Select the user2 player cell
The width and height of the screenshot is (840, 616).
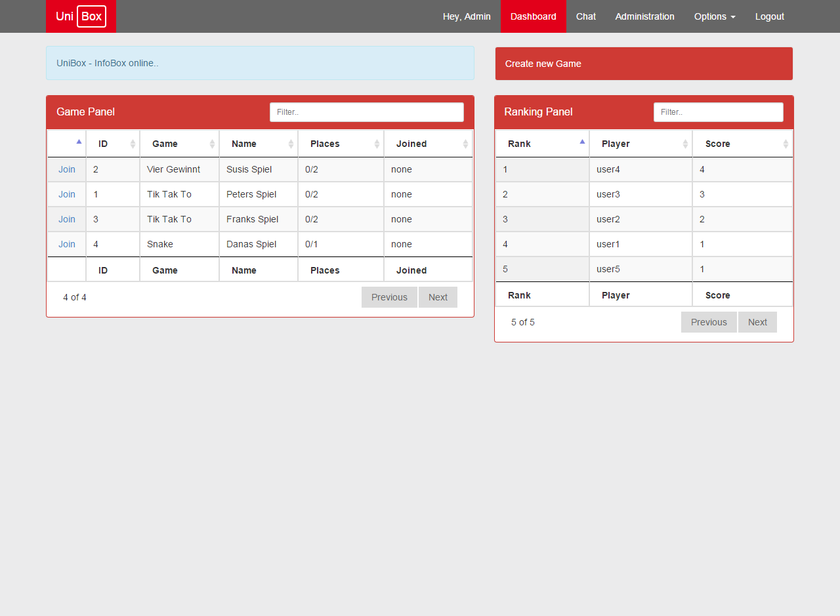click(x=640, y=219)
